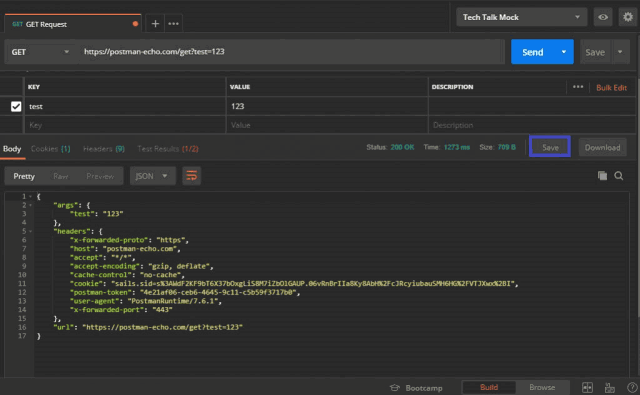Open help icon in status bar
The height and width of the screenshot is (395, 640).
(x=632, y=388)
